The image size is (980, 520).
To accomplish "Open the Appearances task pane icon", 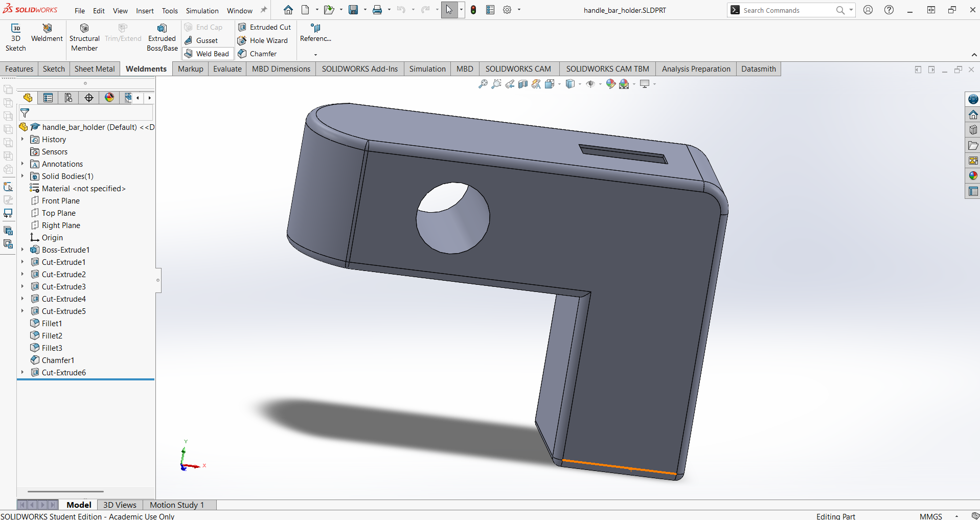I will point(973,176).
